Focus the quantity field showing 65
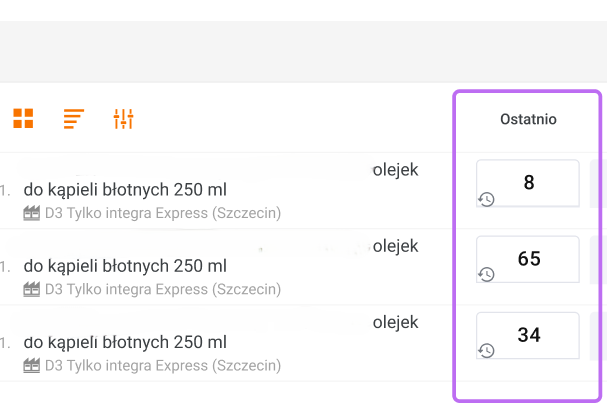This screenshot has height=417, width=607. coord(529,259)
